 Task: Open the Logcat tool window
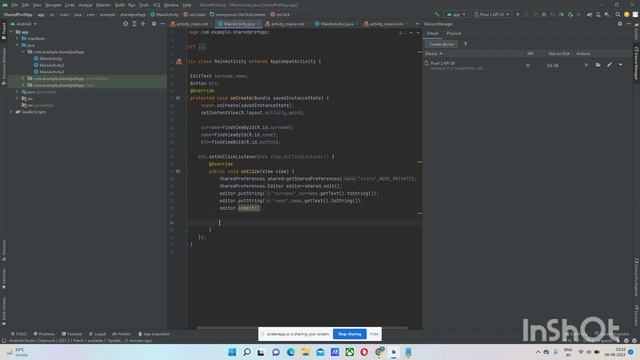tap(98, 334)
